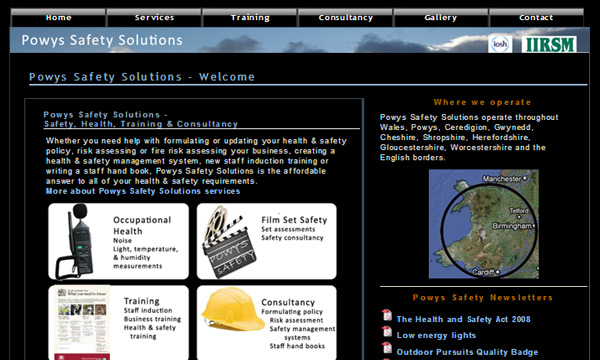Click the yellow hard hat icon
600x360 pixels.
[x=232, y=309]
